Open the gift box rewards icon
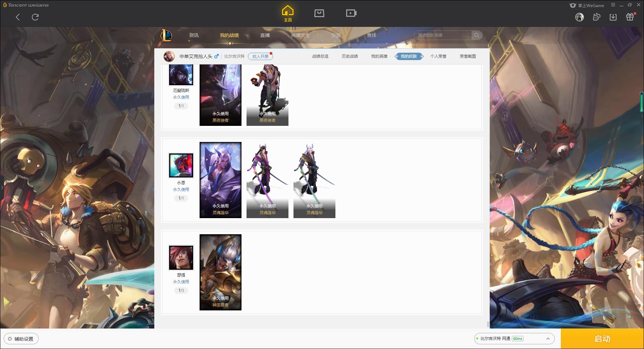This screenshot has width=644, height=349. coord(630,17)
